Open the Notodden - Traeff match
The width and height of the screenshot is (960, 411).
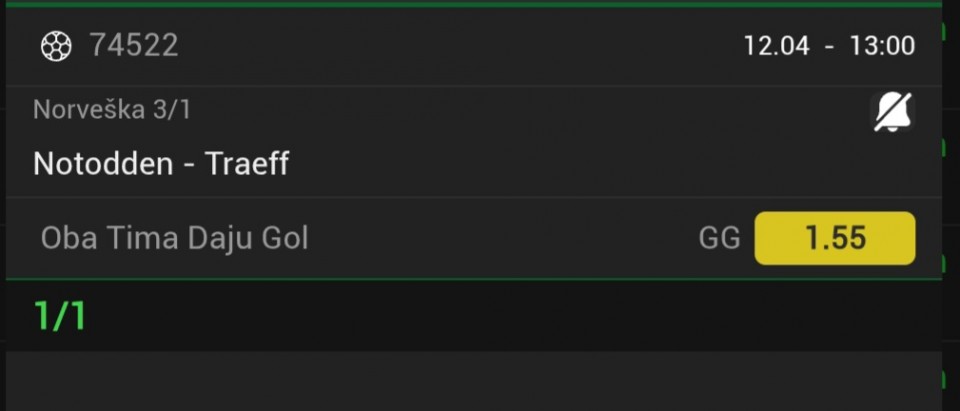tap(161, 163)
